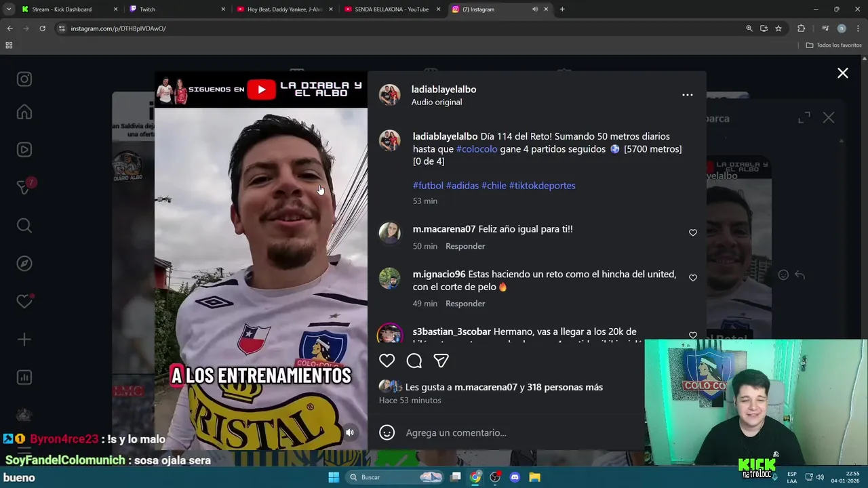This screenshot has width=868, height=488.
Task: Switch to the 'Hoy (feat. Daddy Yankee' YouTube tab
Action: coord(285,9)
